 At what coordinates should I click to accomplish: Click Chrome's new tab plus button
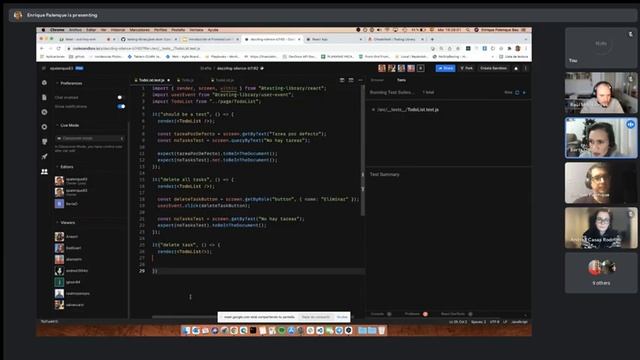(432, 39)
